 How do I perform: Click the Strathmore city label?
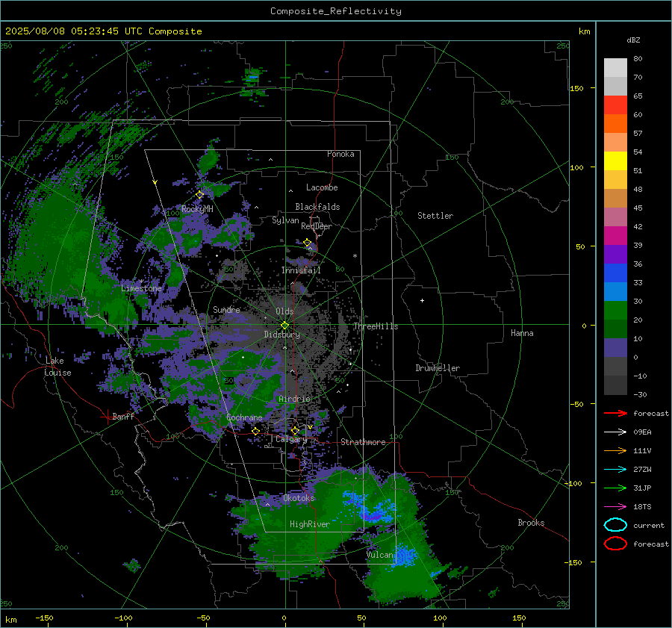point(363,442)
